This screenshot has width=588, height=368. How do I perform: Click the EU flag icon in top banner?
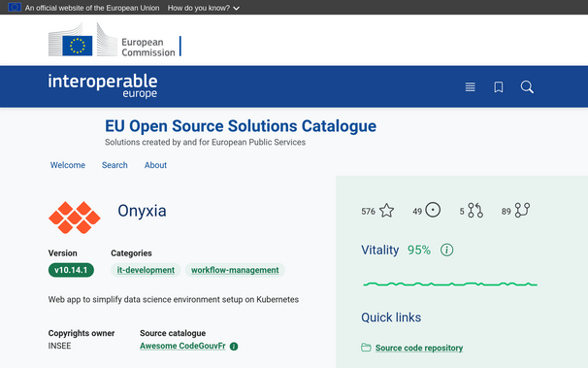[x=15, y=7]
